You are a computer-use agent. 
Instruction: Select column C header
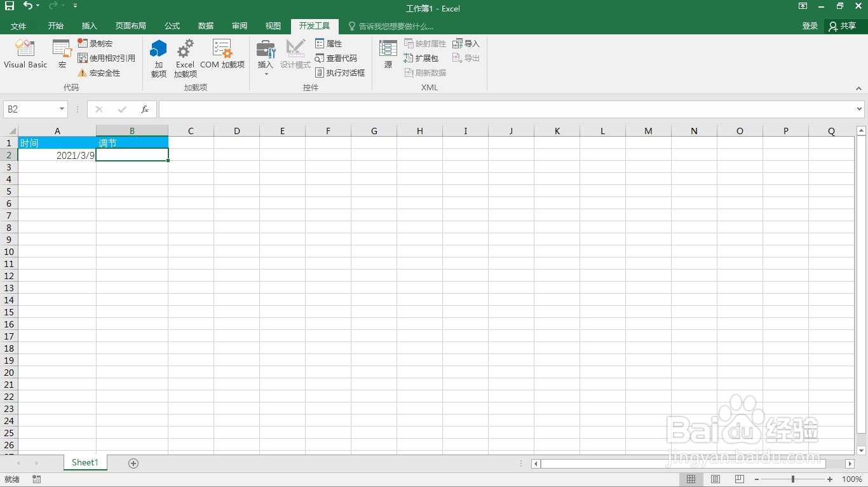click(191, 131)
